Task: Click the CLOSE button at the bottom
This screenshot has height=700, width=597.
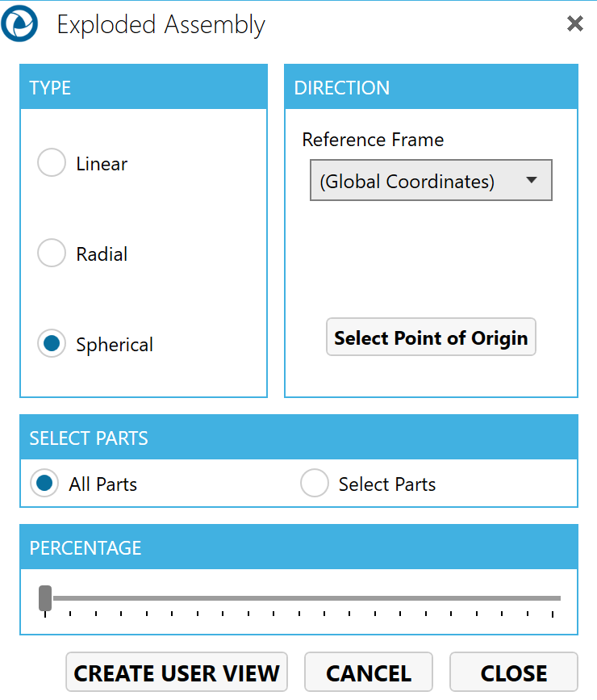Action: 513,673
